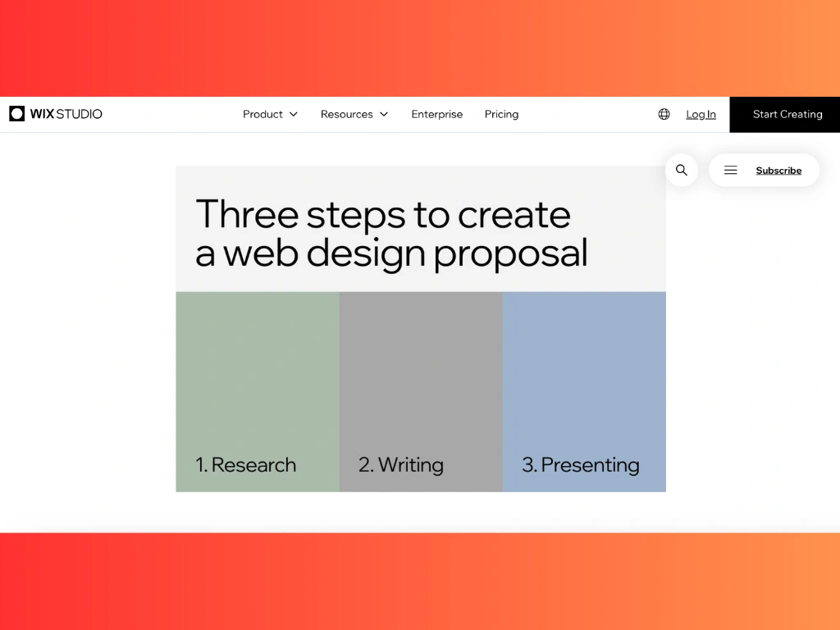
Task: Open the hamburger menu icon
Action: [x=731, y=171]
